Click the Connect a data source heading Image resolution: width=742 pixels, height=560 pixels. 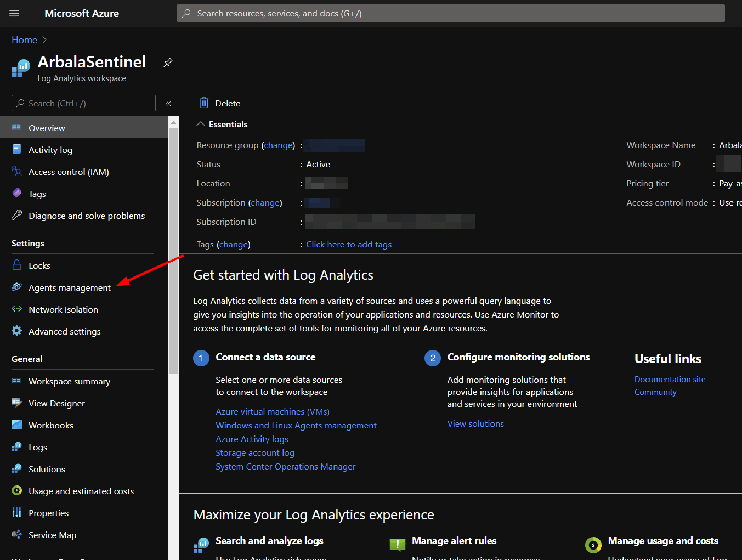coord(265,357)
